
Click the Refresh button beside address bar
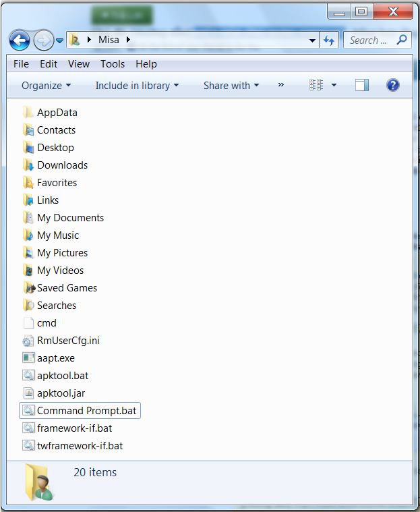[330, 40]
